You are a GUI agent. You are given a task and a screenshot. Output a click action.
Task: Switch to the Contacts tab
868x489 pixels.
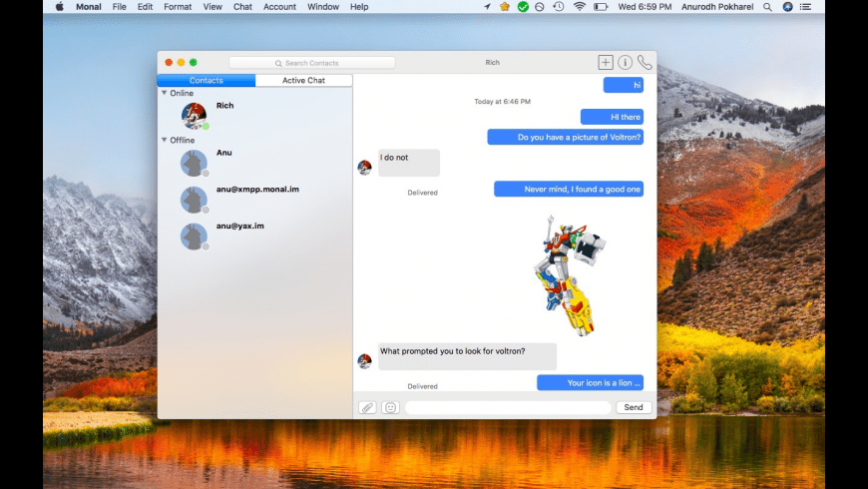point(206,80)
